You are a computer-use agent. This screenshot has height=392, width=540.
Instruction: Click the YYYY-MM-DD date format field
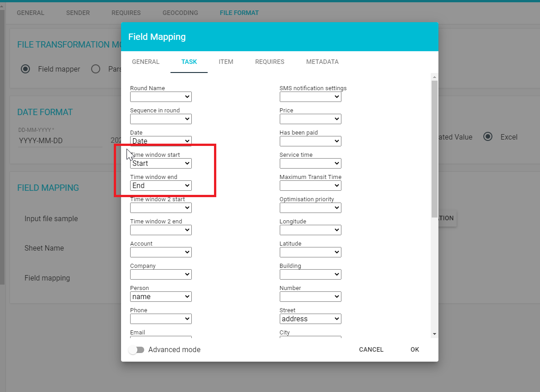(x=59, y=140)
